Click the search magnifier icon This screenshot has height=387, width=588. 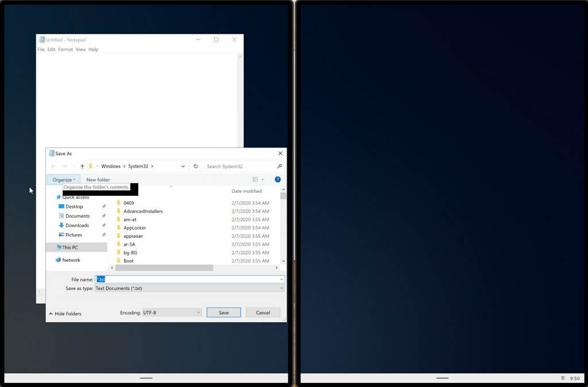(x=280, y=166)
